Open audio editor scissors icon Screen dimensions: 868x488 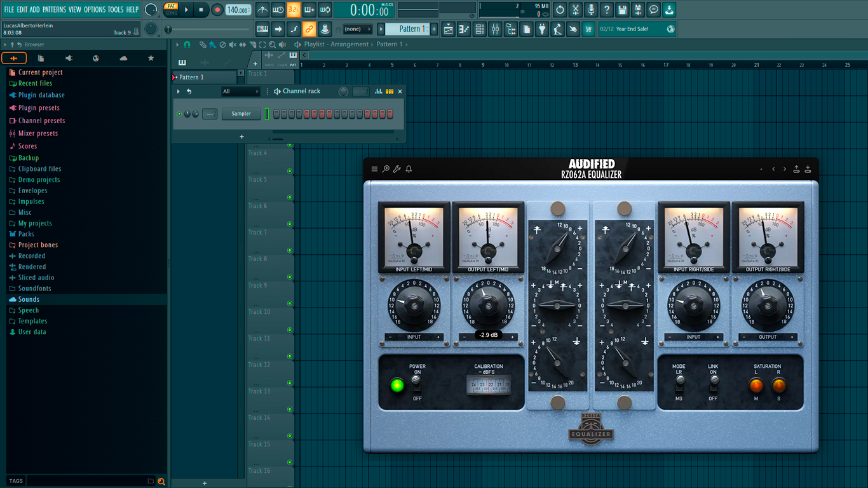575,10
